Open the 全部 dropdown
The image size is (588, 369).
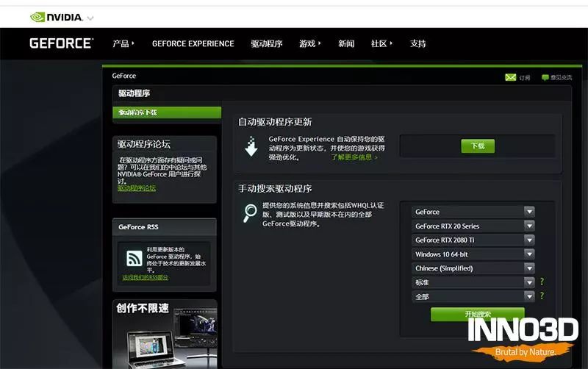coord(473,297)
